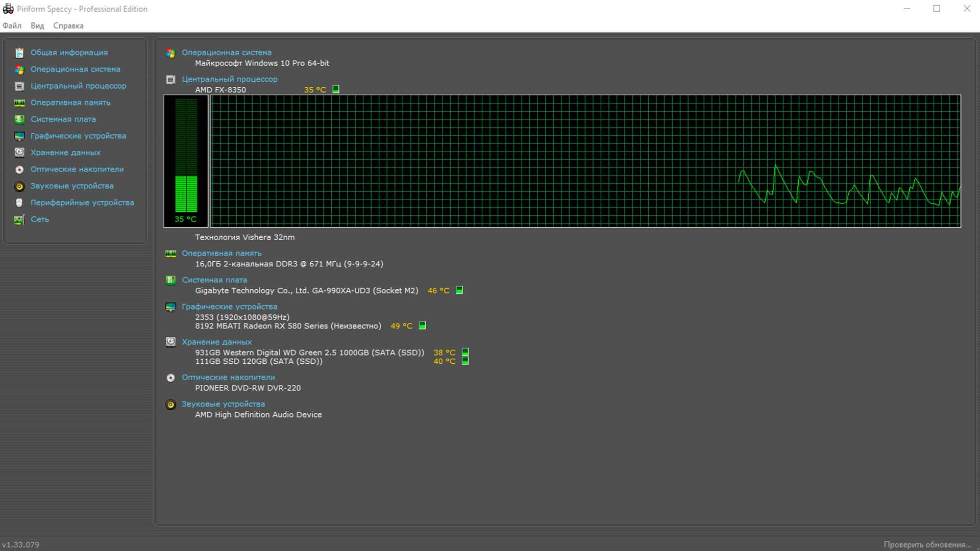Viewport: 980px width, 551px height.
Task: Toggle Radeon RX 580 temperature indicator
Action: coord(422,325)
